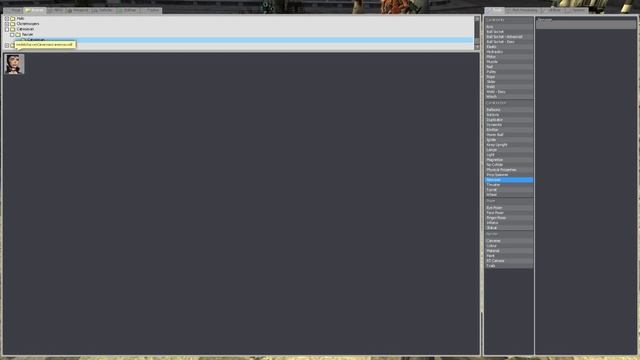640x360 pixels.
Task: Choose the Dynamite tool
Action: (509, 124)
